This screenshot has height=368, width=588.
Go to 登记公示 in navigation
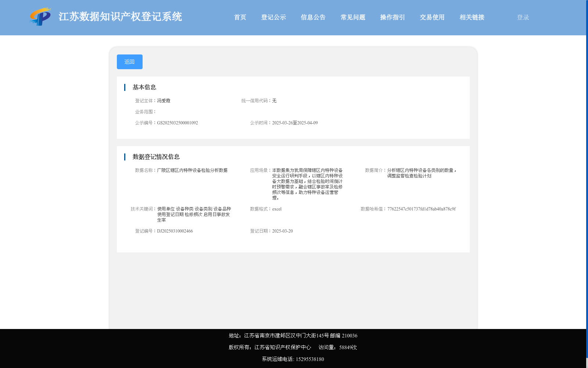click(x=273, y=17)
